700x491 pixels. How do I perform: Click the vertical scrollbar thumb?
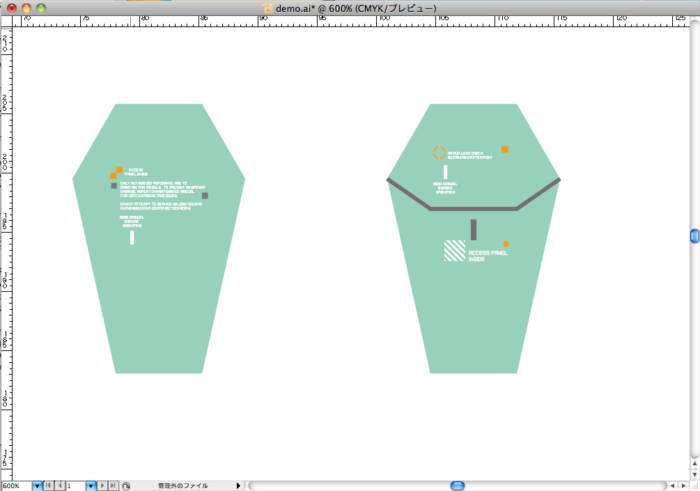693,235
